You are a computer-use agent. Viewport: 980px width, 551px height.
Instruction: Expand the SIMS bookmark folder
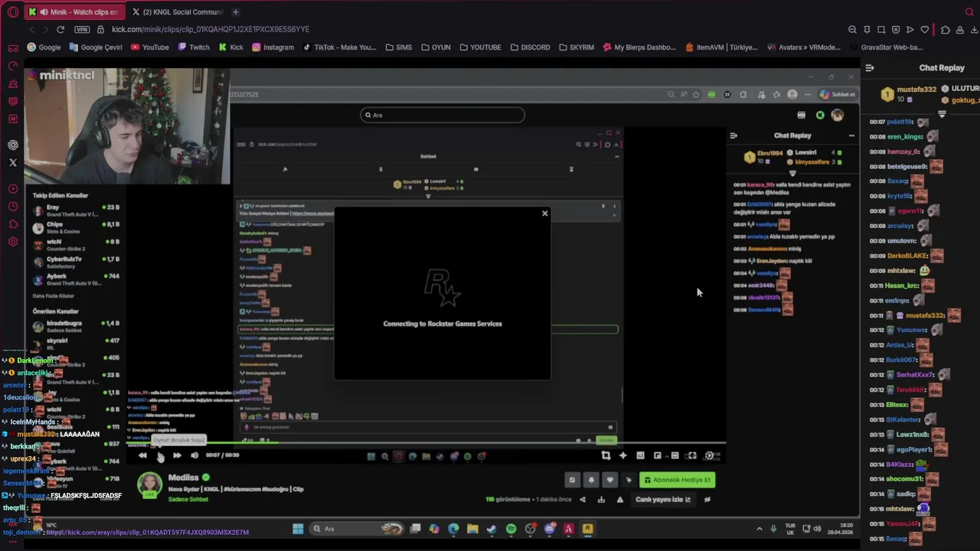tap(399, 47)
